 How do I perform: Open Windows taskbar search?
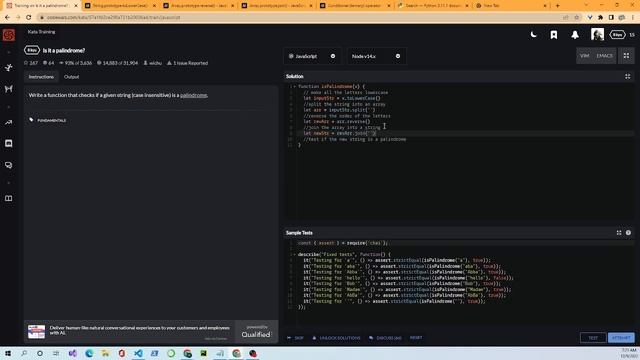click(x=24, y=353)
